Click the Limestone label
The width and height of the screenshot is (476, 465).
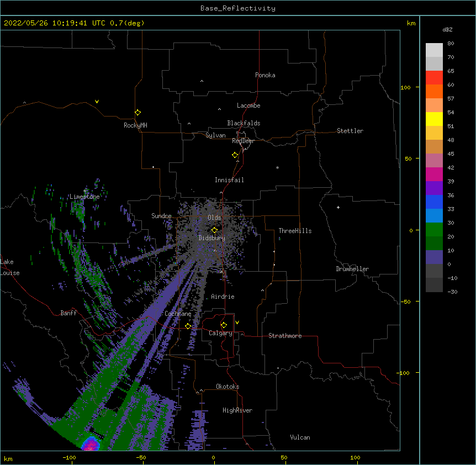[x=84, y=197]
